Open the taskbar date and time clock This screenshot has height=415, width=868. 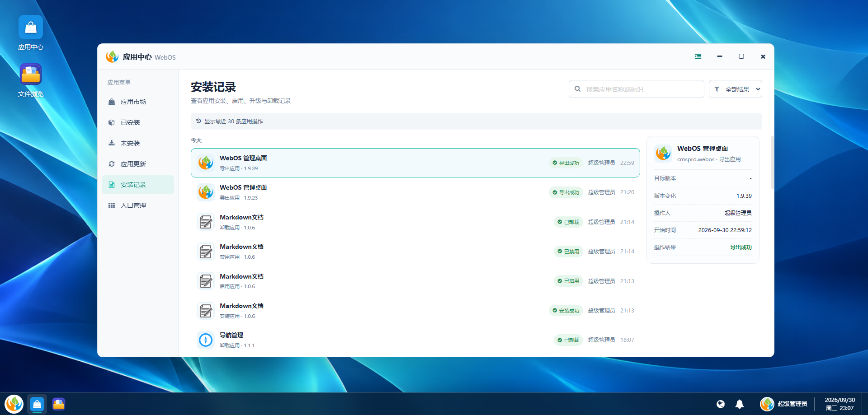[x=840, y=404]
